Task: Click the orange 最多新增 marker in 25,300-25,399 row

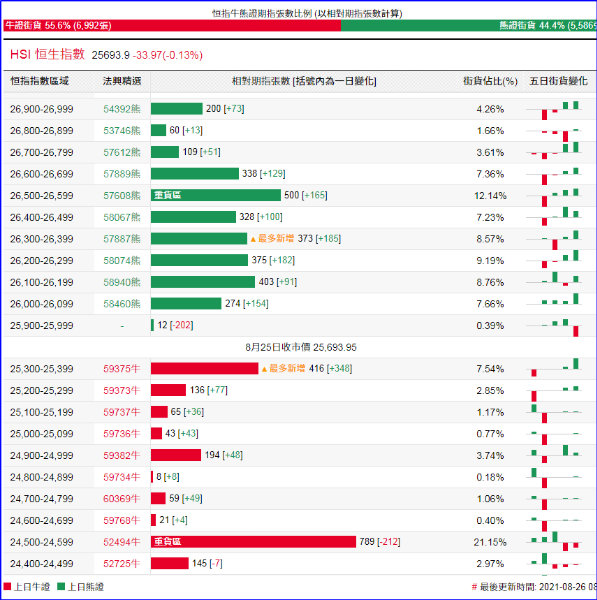Action: [283, 368]
